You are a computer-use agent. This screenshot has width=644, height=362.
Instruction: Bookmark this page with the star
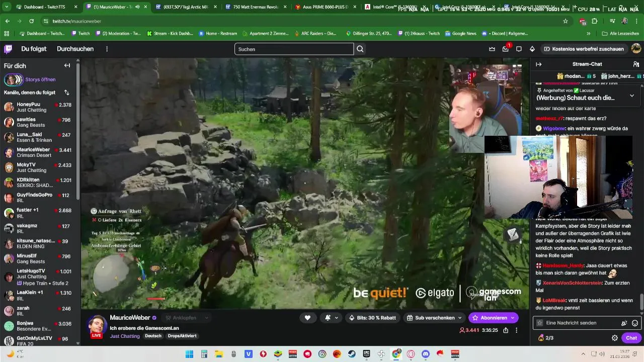pyautogui.click(x=566, y=21)
